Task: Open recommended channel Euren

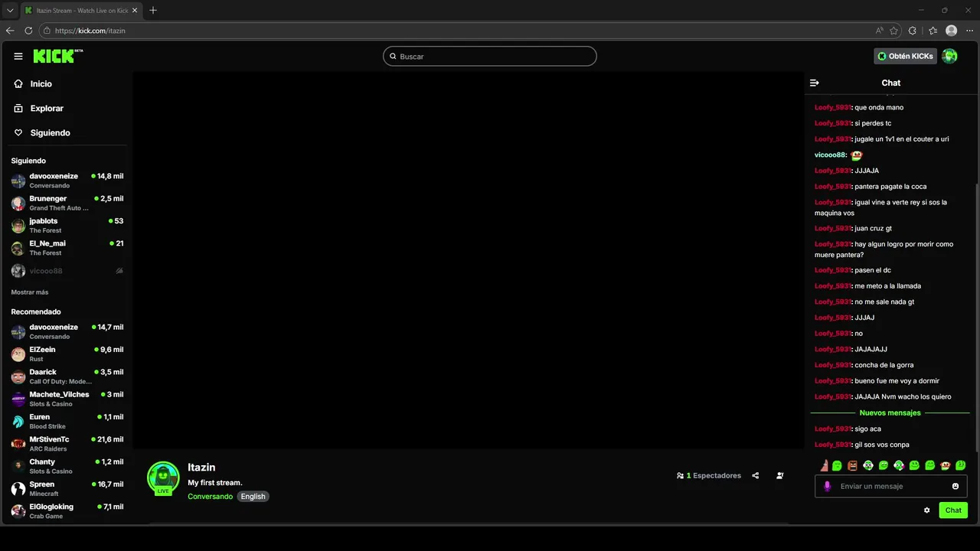Action: pyautogui.click(x=67, y=422)
